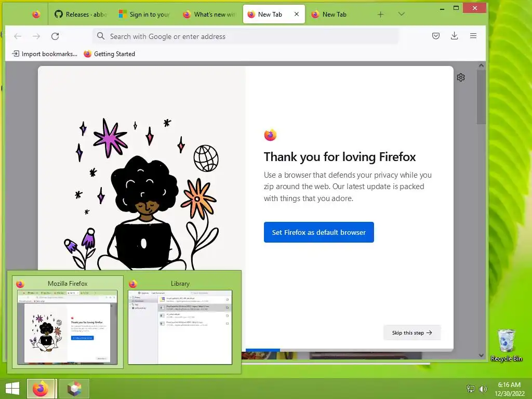Select the last New Tab tab

tap(335, 14)
